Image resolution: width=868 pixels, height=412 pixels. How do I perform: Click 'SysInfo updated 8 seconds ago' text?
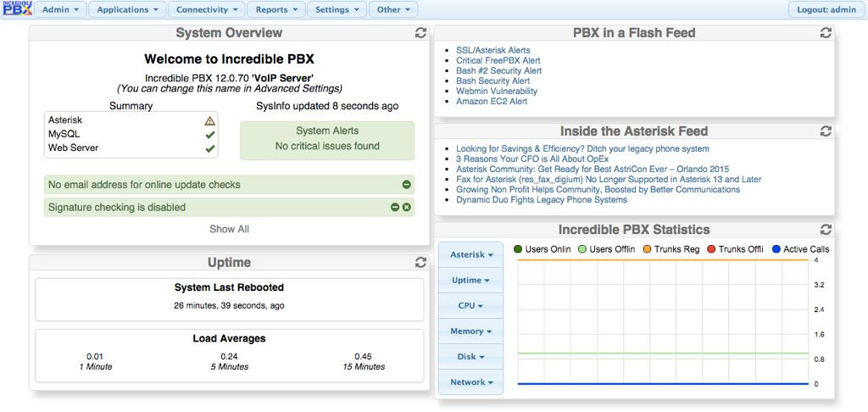(x=327, y=106)
